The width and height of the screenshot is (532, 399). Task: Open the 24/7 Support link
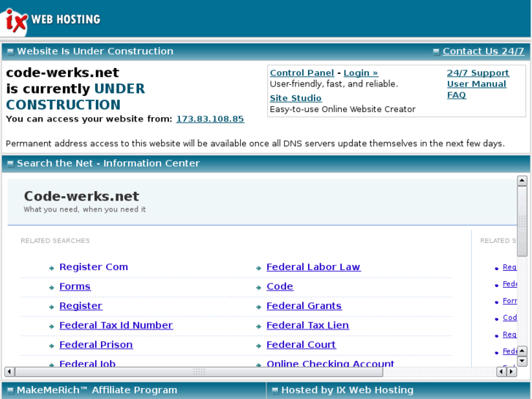click(x=478, y=73)
